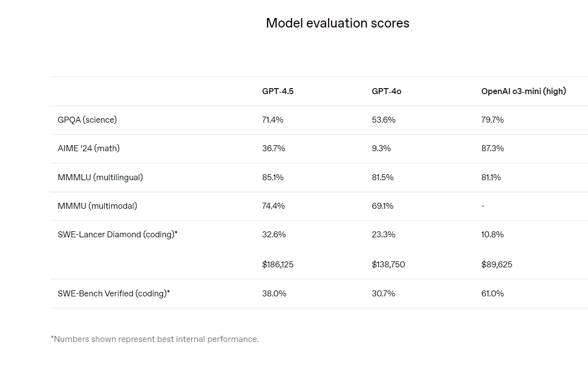Click the 87.3% AIME score cell
588x365 pixels.
pos(492,148)
